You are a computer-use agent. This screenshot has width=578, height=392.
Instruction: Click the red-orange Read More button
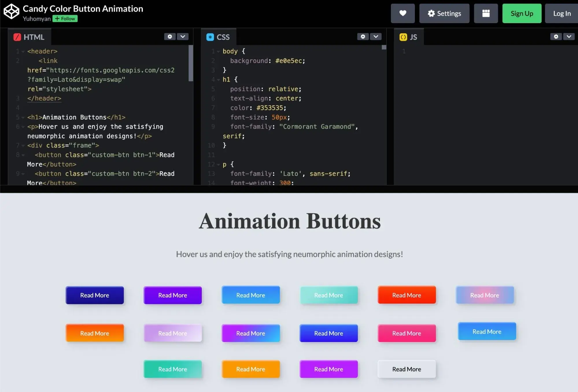click(x=407, y=295)
